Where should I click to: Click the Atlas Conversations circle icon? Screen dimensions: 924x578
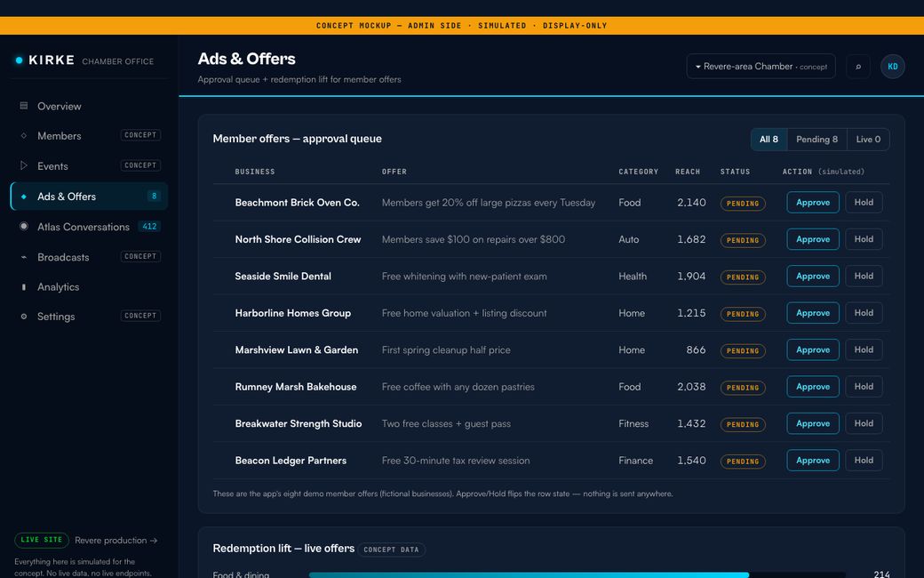pyautogui.click(x=24, y=227)
